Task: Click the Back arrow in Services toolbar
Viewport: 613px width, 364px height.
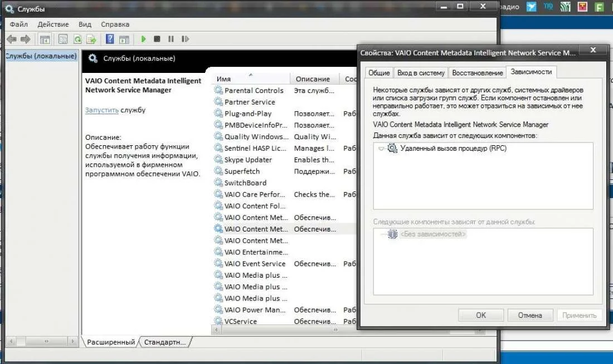Action: pyautogui.click(x=12, y=39)
